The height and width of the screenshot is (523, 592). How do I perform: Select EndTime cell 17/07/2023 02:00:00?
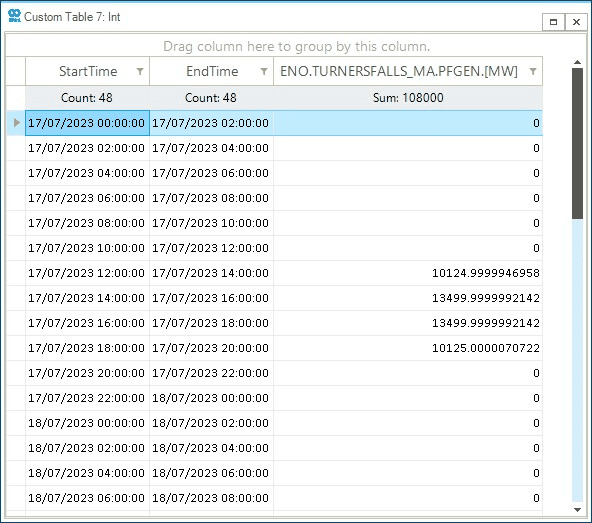(211, 123)
